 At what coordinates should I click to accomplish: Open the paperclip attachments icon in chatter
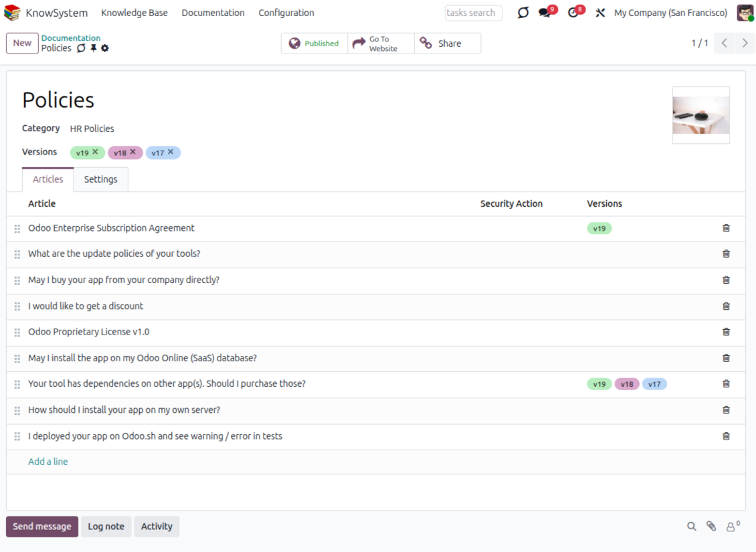[711, 527]
